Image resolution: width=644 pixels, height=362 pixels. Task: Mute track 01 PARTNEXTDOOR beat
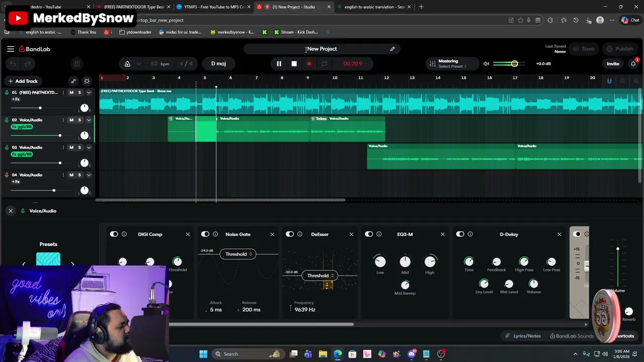[71, 93]
